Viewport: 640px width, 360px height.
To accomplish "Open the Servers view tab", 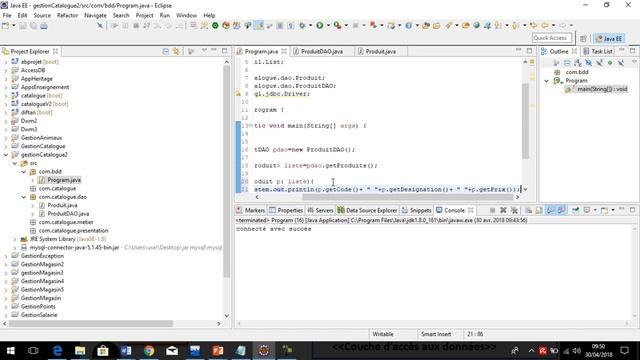I will (320, 210).
